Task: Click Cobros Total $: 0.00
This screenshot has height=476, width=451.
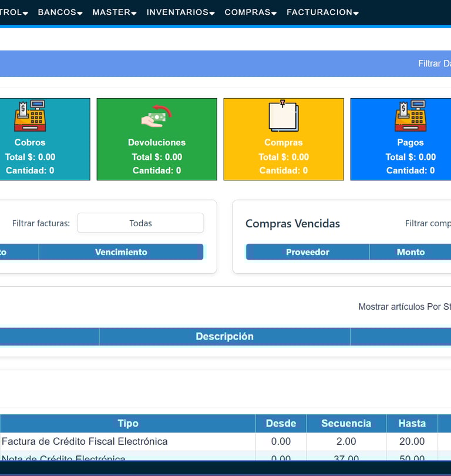Action: [x=30, y=157]
